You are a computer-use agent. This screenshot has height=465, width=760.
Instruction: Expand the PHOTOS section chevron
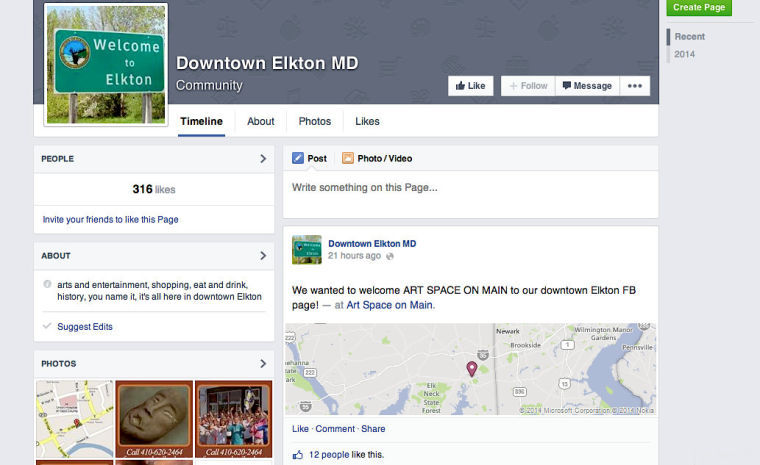263,364
